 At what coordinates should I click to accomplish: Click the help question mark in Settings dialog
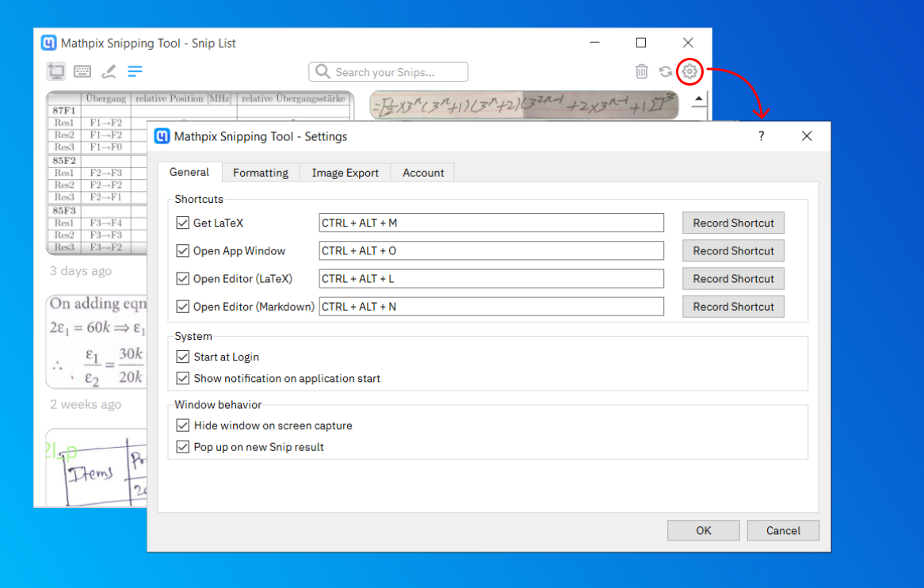(762, 136)
